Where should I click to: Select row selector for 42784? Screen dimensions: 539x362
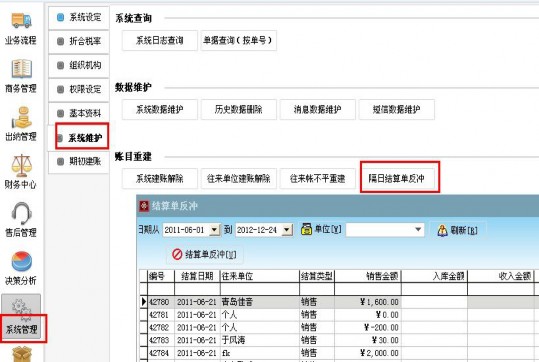[x=144, y=353]
